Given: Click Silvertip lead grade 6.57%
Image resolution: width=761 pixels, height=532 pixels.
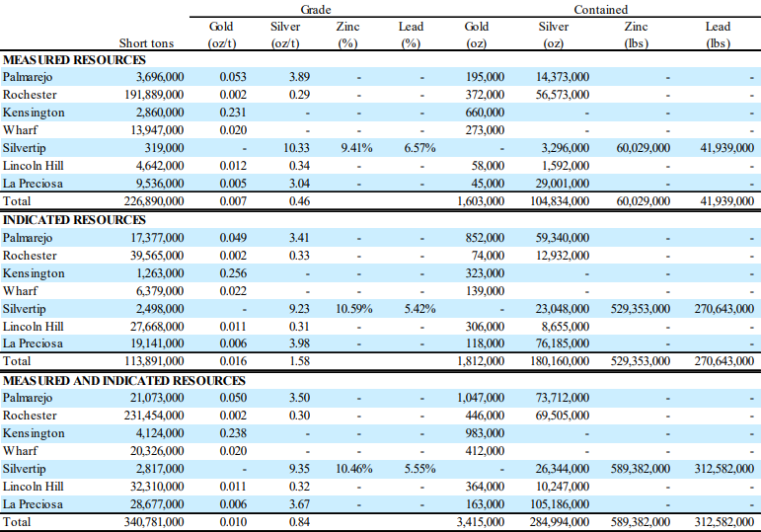Looking at the screenshot, I should [419, 148].
